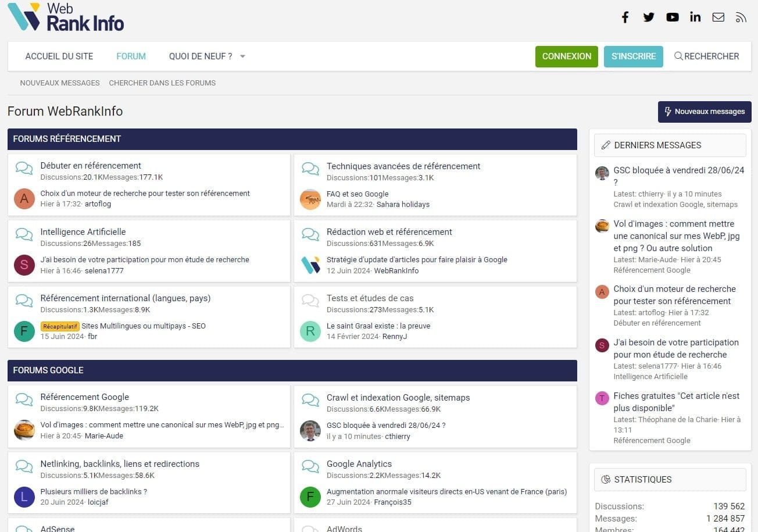The width and height of the screenshot is (758, 532).
Task: Click selena1777's avatar in Intelligence Artificielle
Action: tap(24, 265)
